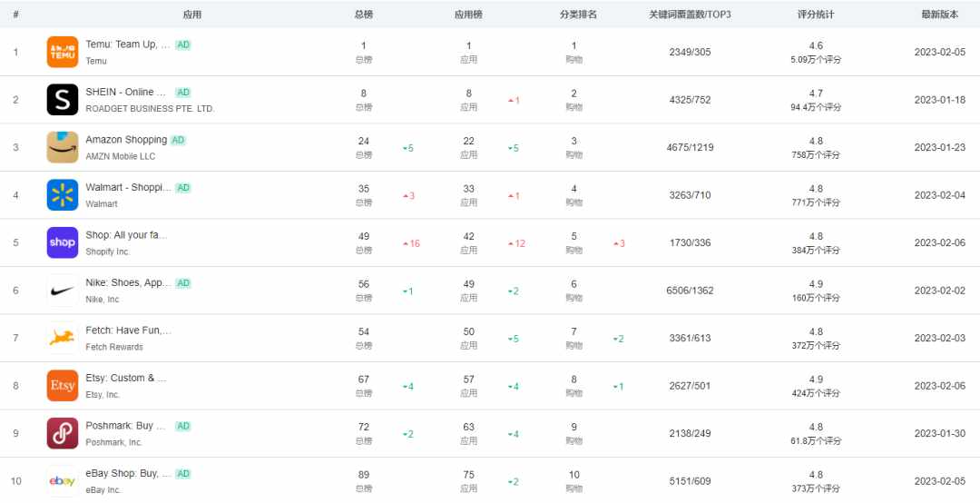Sort by the 应用榜 column header
This screenshot has width=980, height=503.
coord(468,15)
